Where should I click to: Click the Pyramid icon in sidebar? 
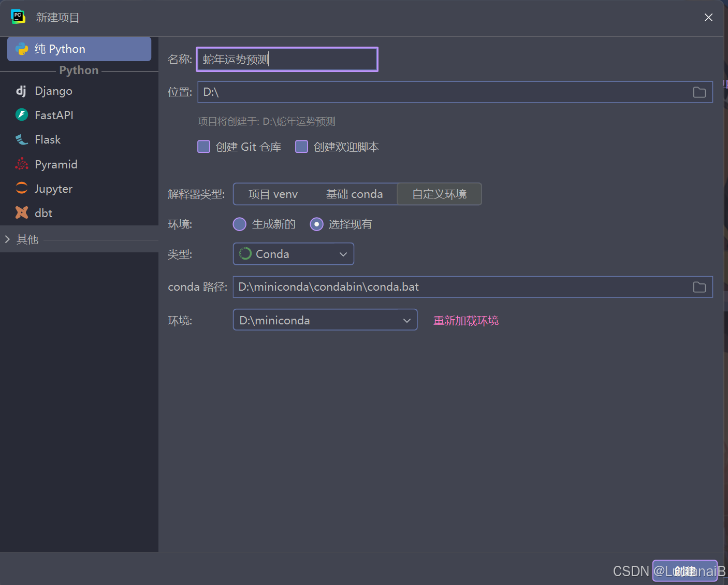22,164
